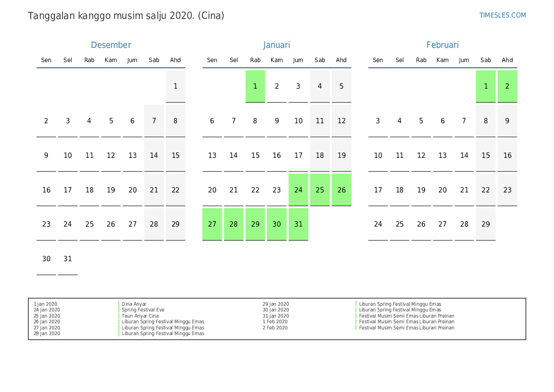Click February 29 in the calendar
Viewport: 554px width, 392px height.
[486, 224]
